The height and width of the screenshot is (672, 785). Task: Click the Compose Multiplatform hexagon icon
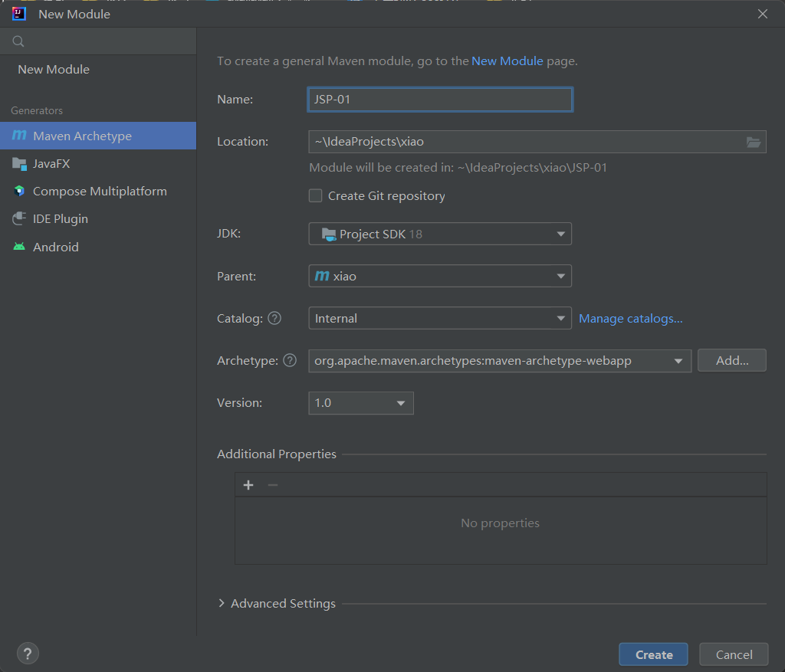click(x=19, y=191)
